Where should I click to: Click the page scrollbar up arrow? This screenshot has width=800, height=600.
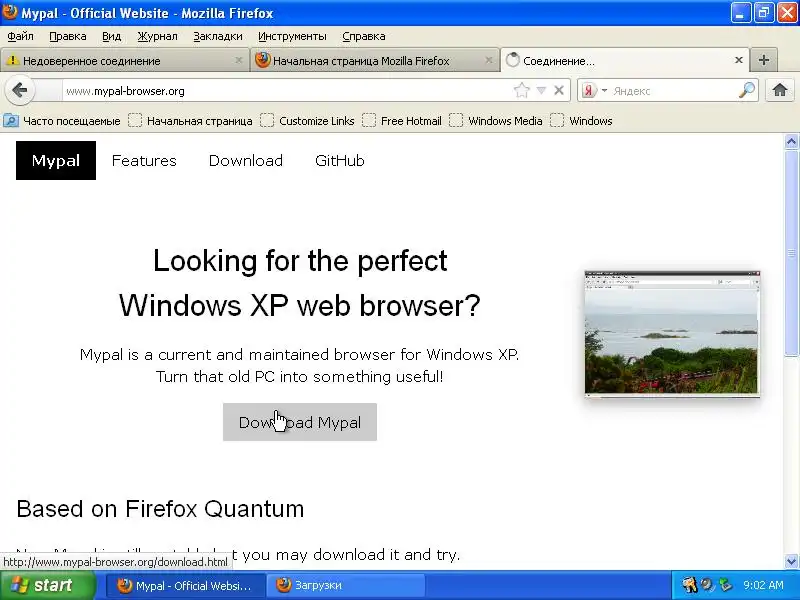791,142
